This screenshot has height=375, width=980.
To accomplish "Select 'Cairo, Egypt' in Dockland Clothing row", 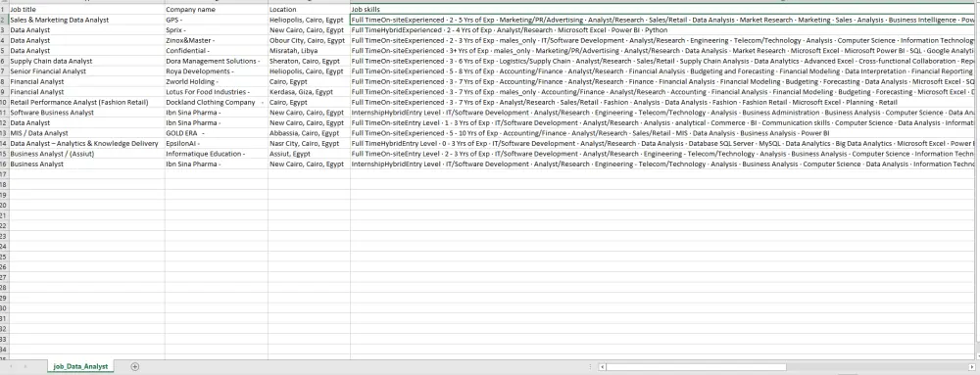I will pos(309,103).
